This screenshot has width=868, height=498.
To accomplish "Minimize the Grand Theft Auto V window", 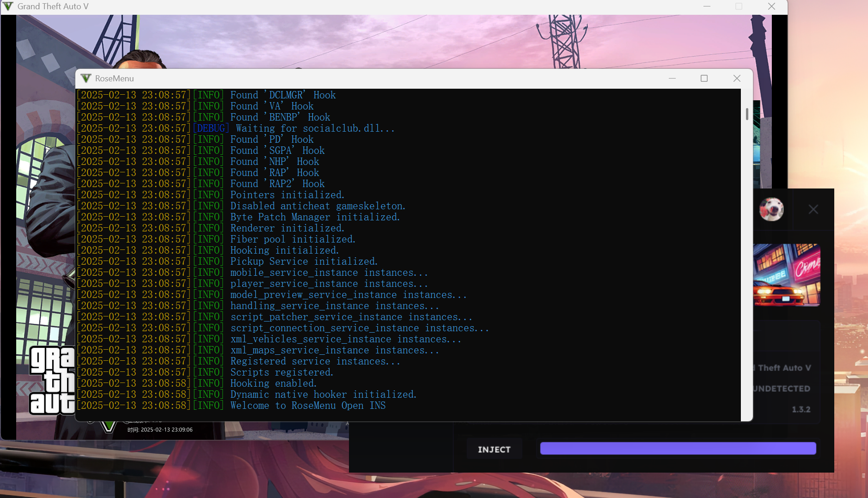I will pos(707,6).
